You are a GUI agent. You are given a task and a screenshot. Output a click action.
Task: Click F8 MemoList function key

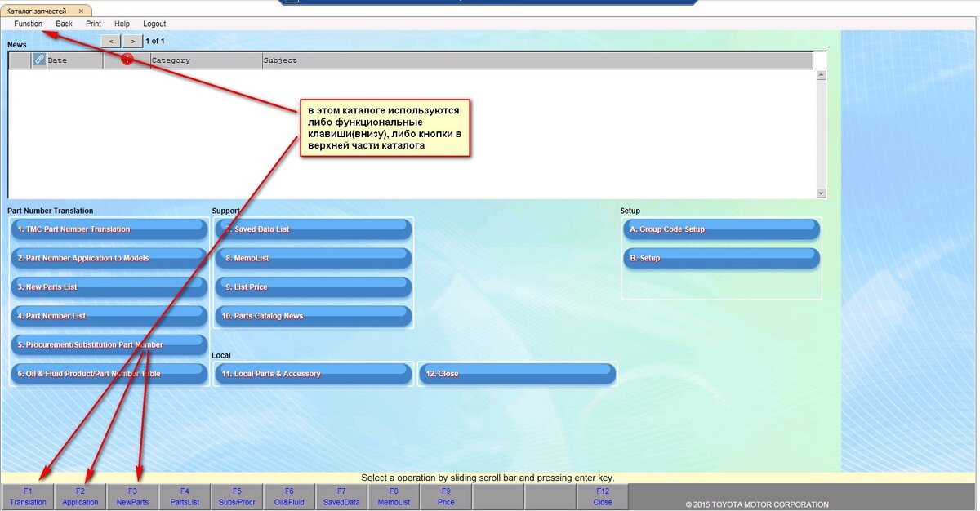tap(394, 496)
